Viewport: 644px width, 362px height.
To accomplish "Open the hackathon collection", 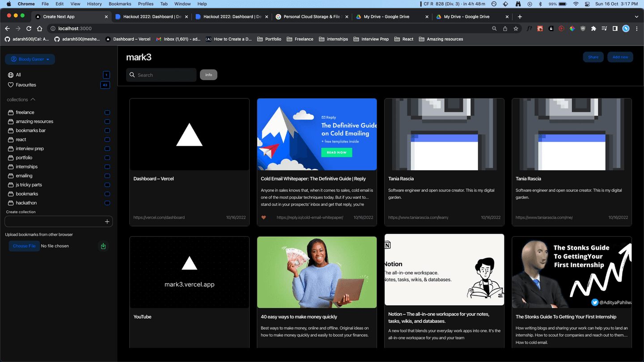I will [x=26, y=203].
